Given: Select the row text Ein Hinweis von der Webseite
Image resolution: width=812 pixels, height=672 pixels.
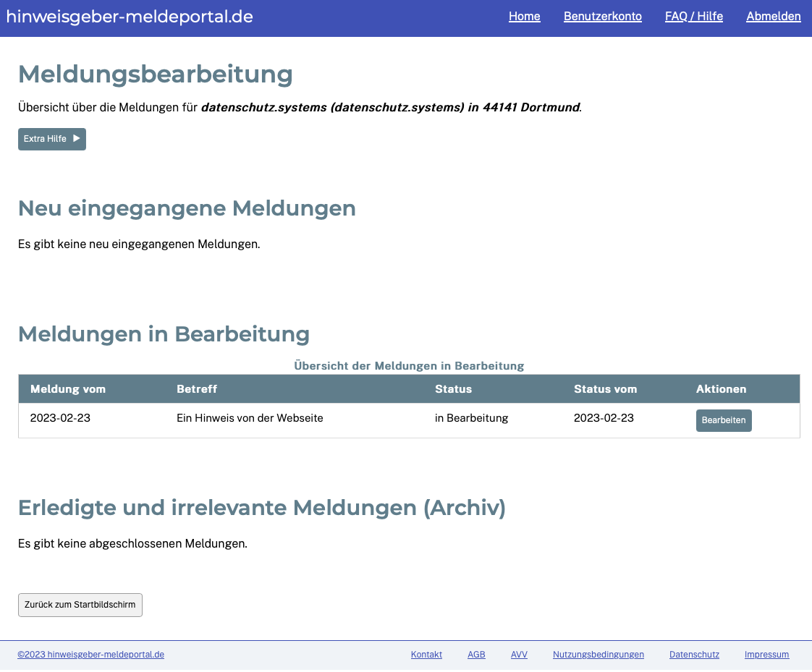Looking at the screenshot, I should 250,418.
